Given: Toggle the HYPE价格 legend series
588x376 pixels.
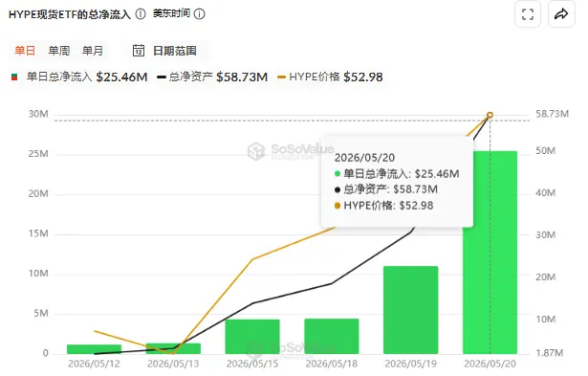Looking at the screenshot, I should pyautogui.click(x=330, y=77).
